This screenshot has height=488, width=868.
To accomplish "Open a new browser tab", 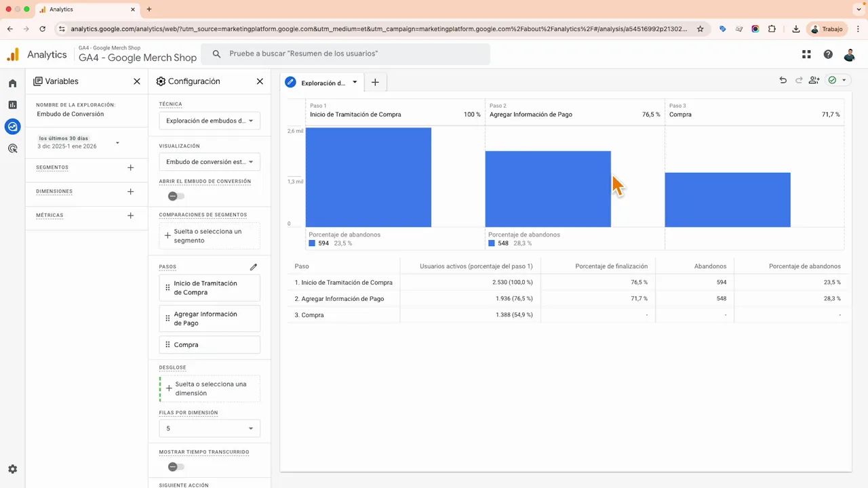I will (x=149, y=9).
